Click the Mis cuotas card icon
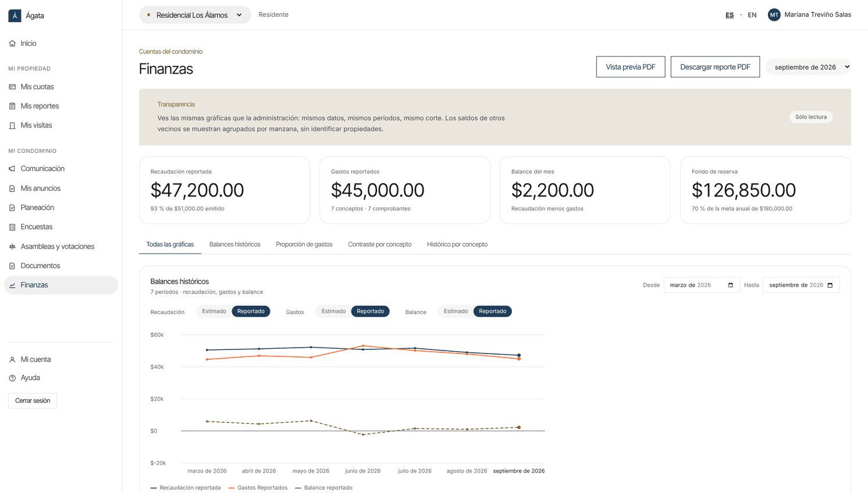This screenshot has width=868, height=493. (12, 87)
